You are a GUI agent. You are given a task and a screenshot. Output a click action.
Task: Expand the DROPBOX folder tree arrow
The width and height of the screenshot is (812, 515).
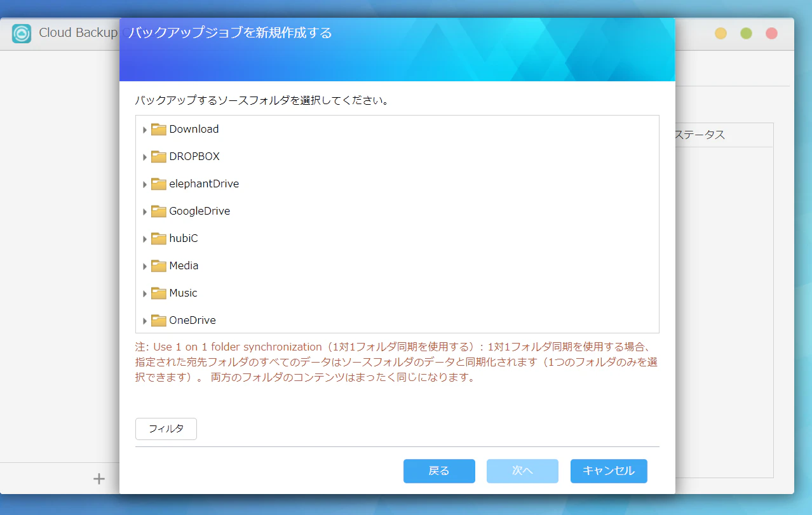(145, 157)
